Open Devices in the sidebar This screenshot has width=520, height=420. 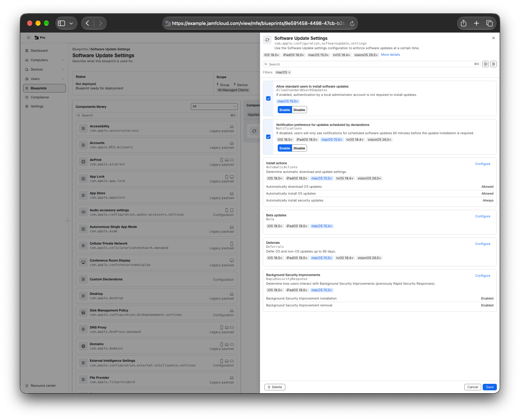click(37, 69)
